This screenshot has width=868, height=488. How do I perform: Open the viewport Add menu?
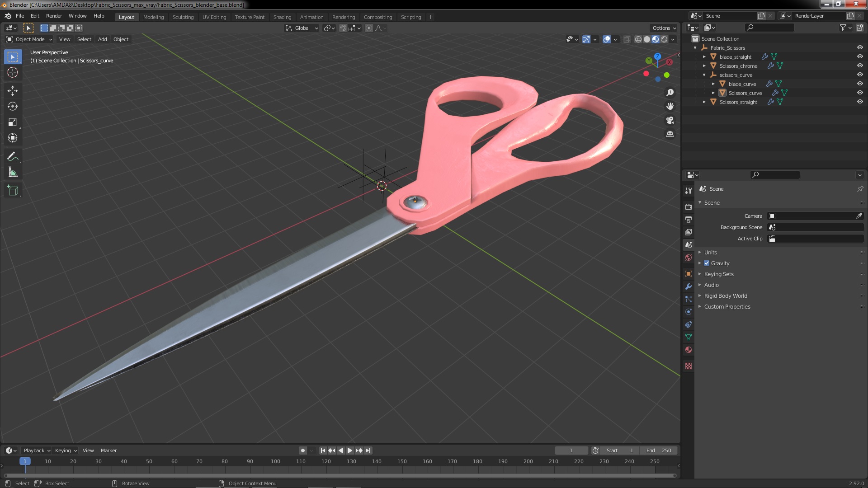[103, 39]
